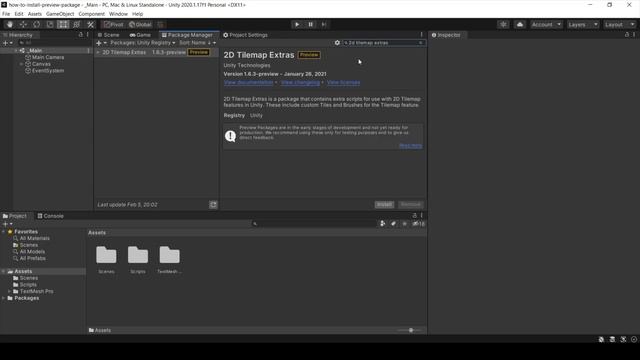Screen dimensions: 640x360
Task: Expand the Canvas object in Hierarchy
Action: [x=22, y=64]
